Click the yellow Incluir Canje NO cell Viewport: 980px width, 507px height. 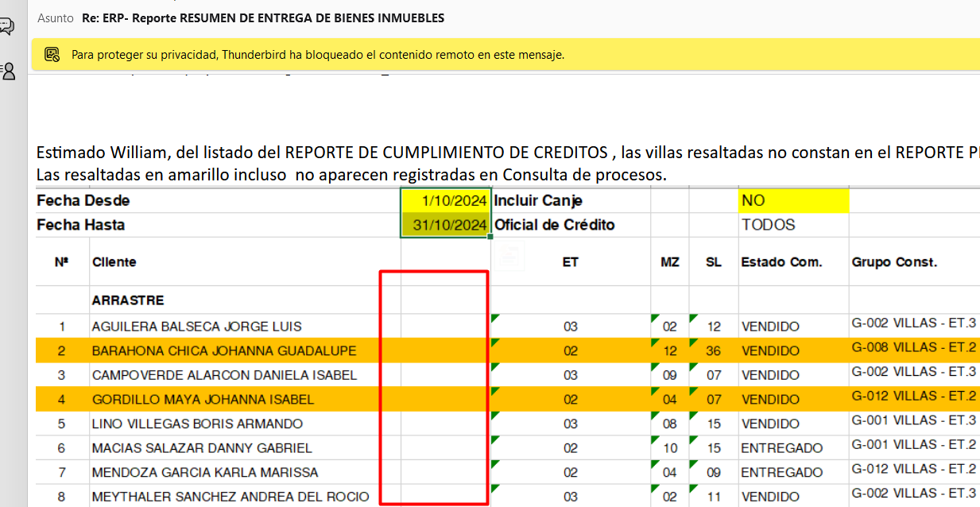coord(792,201)
